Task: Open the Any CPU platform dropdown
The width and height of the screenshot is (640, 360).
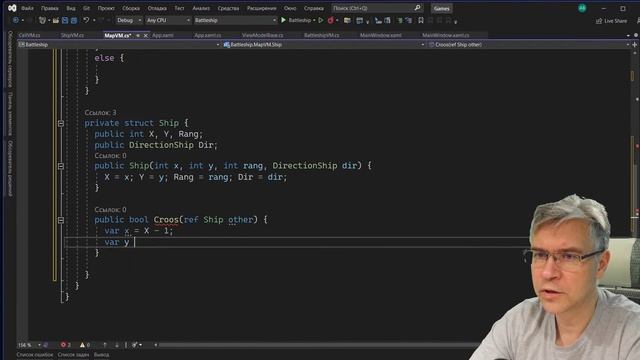Action: pyautogui.click(x=168, y=20)
